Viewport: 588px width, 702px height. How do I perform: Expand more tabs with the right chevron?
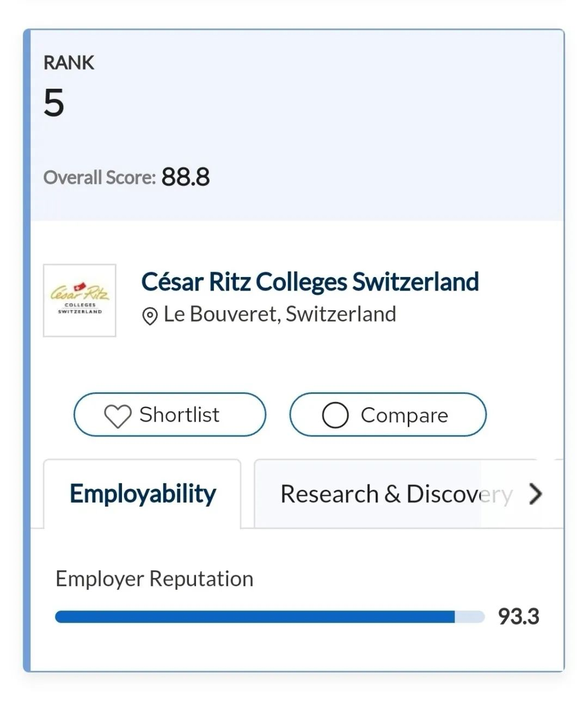tap(536, 494)
